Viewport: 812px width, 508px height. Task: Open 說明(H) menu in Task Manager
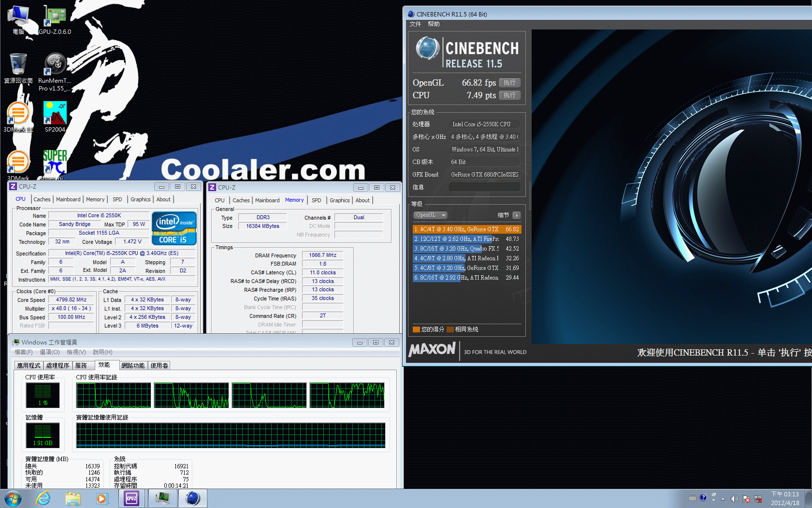102,352
